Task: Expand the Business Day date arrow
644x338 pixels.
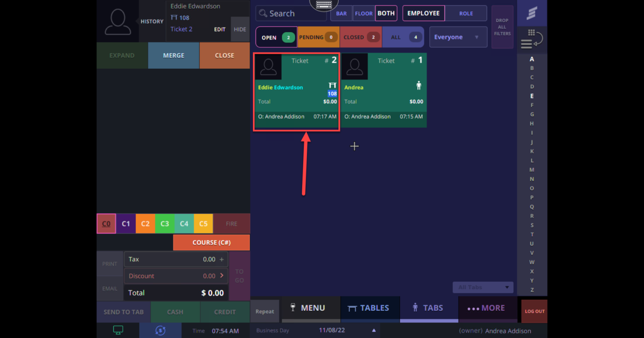Action: click(374, 330)
